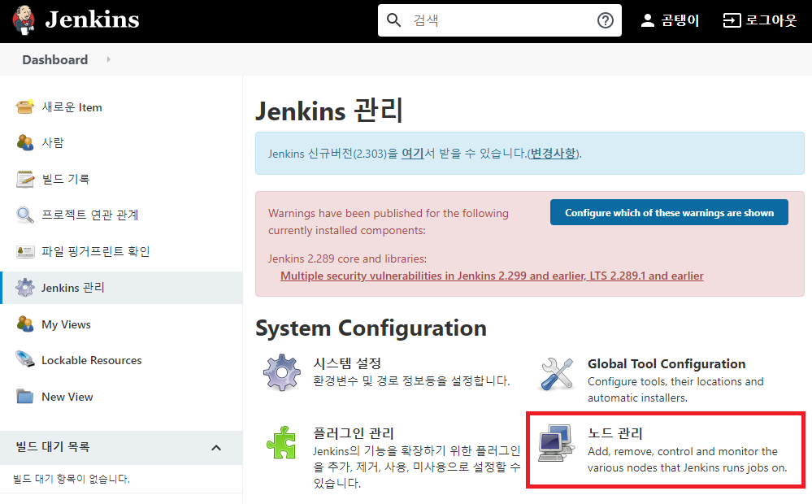
Task: Click the Jenkins 관리 page heading
Action: tap(329, 111)
